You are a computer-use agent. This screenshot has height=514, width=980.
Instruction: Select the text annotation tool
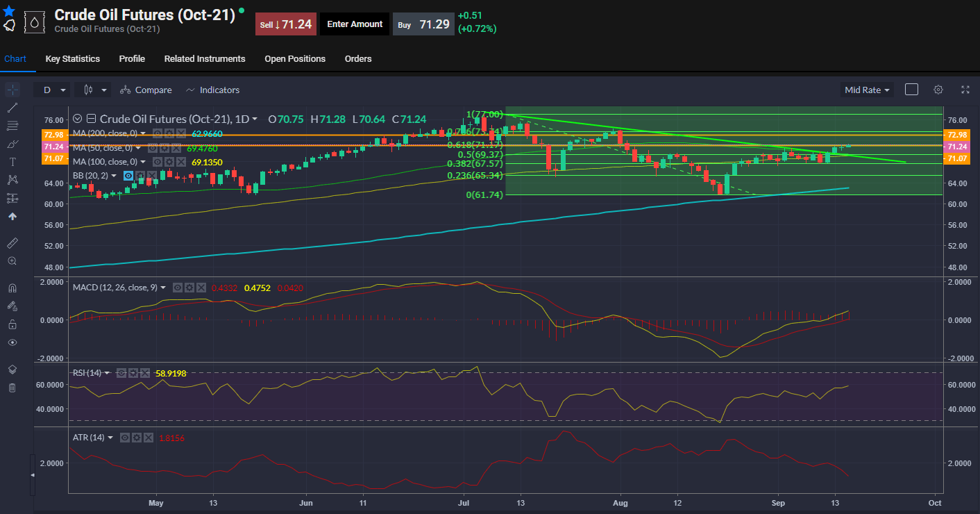(12, 163)
